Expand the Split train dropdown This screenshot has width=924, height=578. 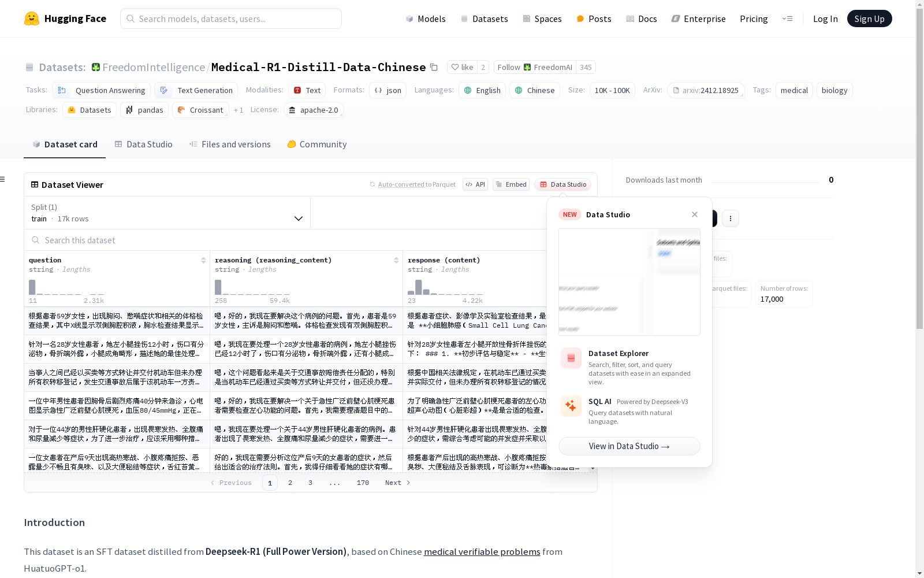click(x=167, y=213)
